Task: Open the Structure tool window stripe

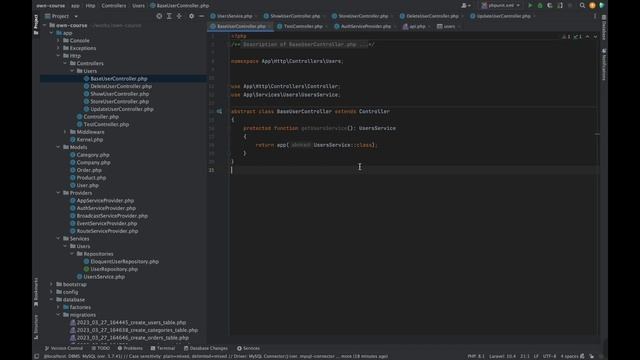Action: [x=36, y=327]
